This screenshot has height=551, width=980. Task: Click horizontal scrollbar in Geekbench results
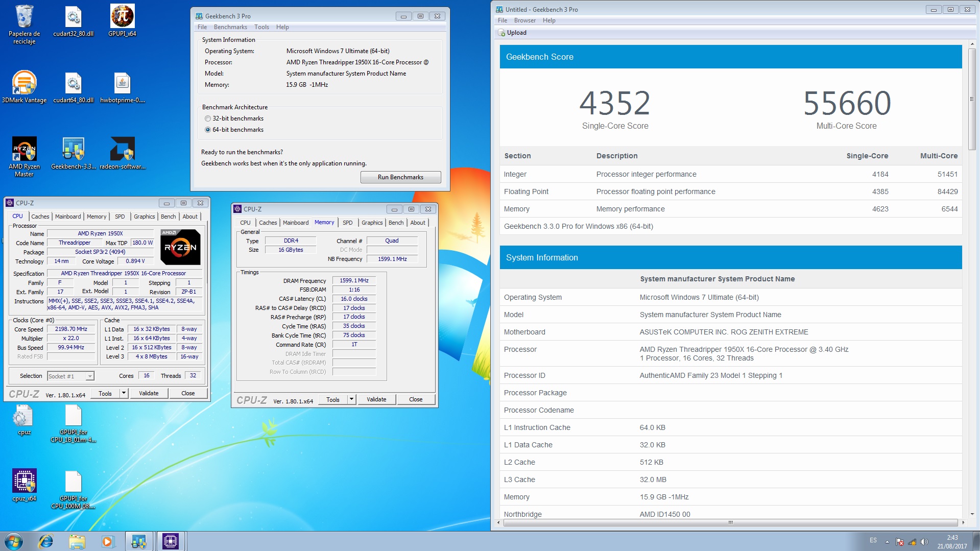coord(730,522)
